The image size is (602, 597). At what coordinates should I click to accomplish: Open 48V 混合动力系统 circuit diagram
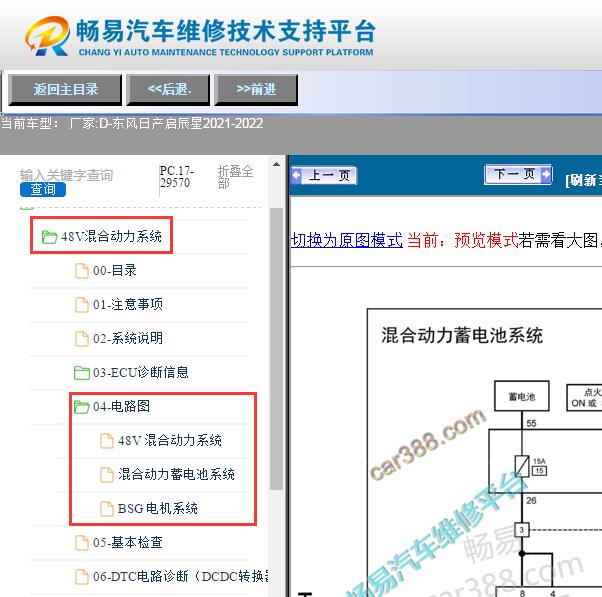(170, 440)
